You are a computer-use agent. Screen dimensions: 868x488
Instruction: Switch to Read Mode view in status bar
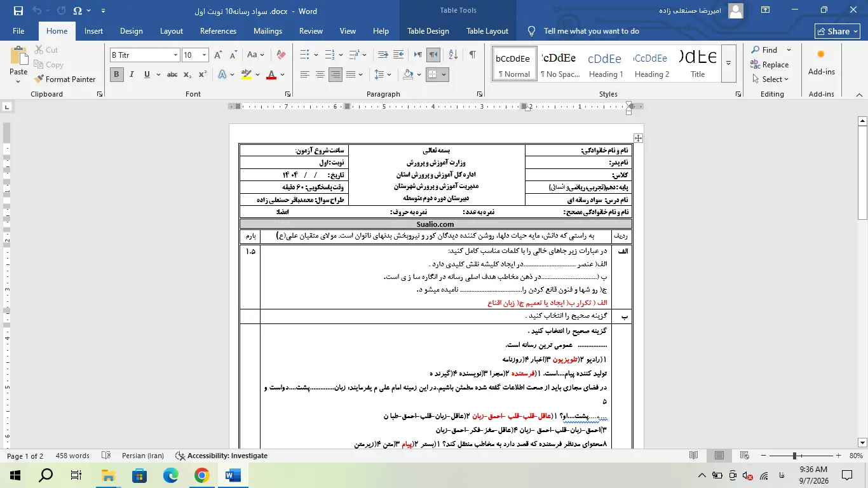pos(694,456)
